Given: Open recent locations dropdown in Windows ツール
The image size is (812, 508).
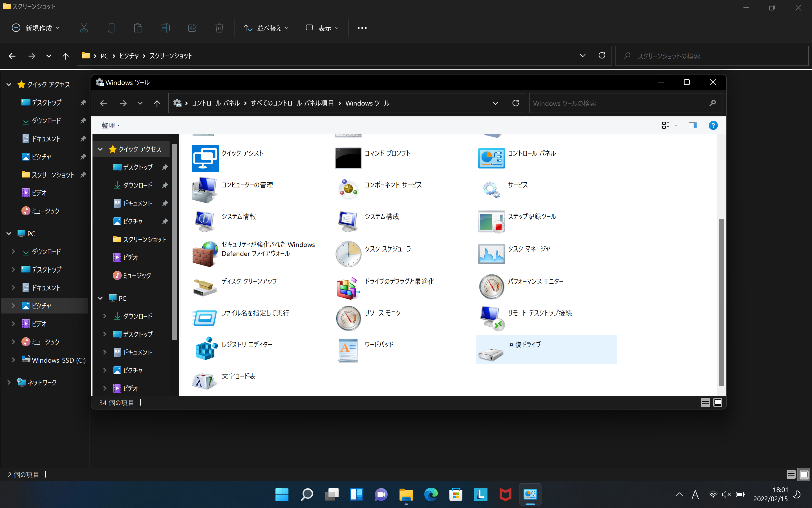Looking at the screenshot, I should tap(140, 103).
